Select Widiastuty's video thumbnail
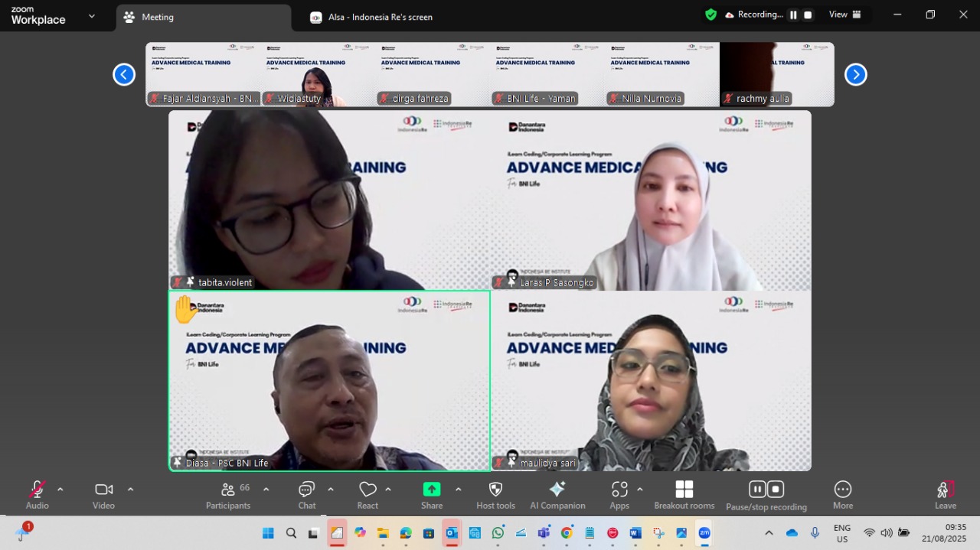This screenshot has width=980, height=550. [318, 74]
